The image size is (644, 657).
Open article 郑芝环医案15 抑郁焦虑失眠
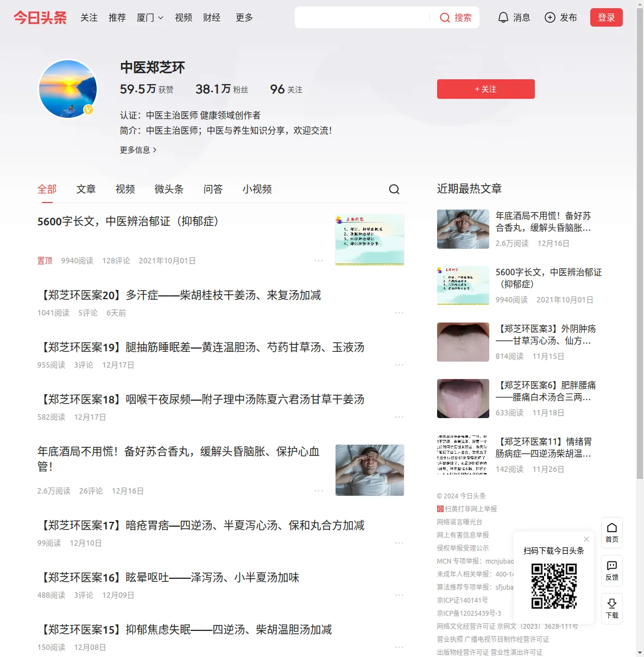point(185,630)
